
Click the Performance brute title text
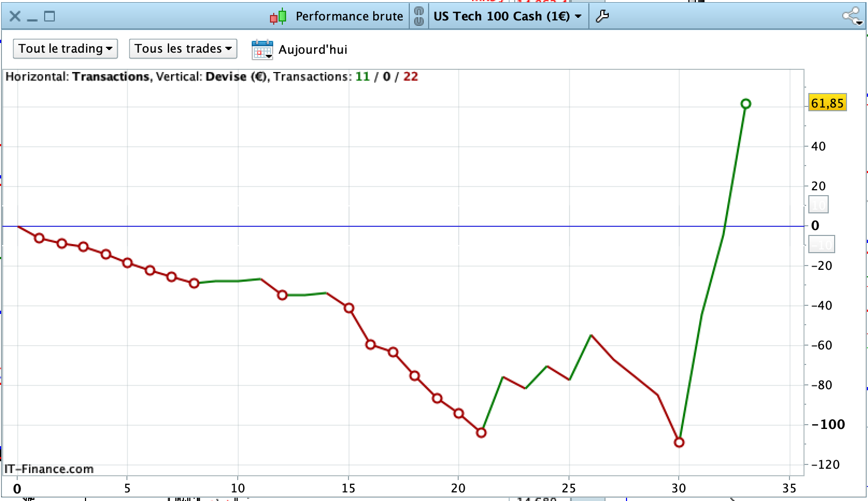350,16
